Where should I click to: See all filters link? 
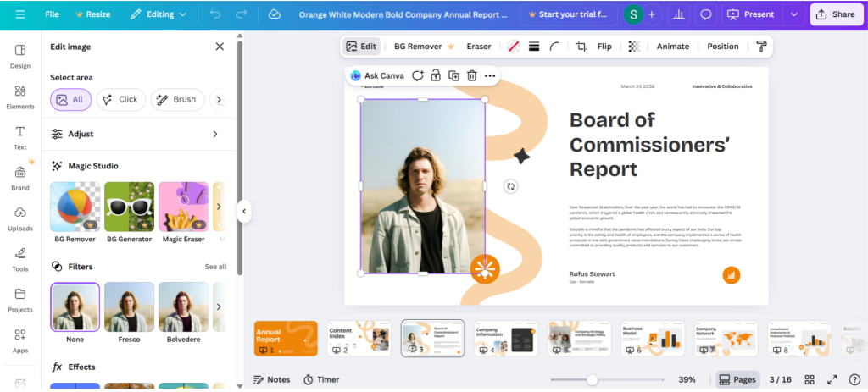point(215,267)
